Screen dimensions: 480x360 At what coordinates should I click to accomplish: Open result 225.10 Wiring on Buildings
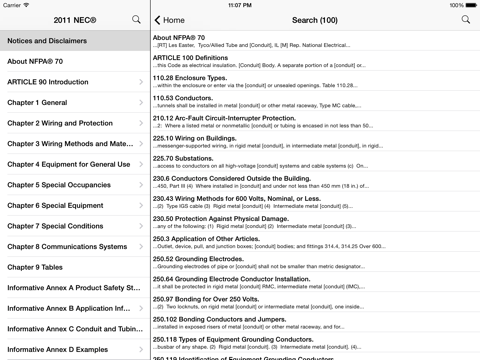316,141
